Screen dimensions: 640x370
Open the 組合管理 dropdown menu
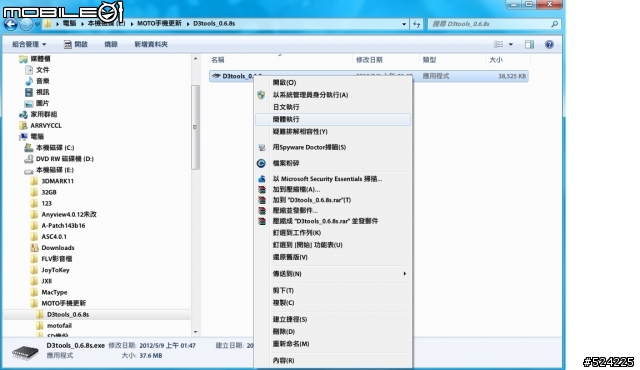point(29,44)
